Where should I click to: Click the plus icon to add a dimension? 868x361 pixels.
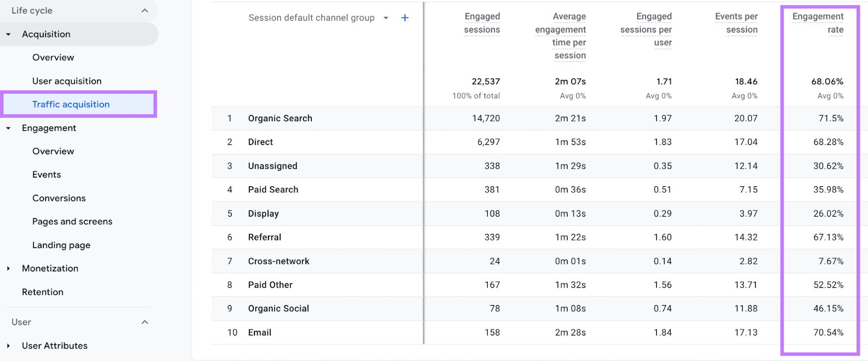405,18
